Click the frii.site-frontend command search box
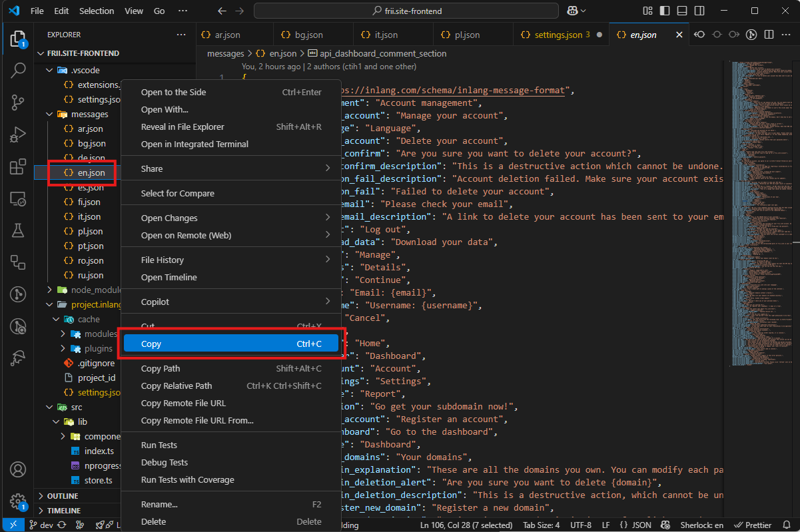Viewport: 800px width, 532px height. (406, 11)
